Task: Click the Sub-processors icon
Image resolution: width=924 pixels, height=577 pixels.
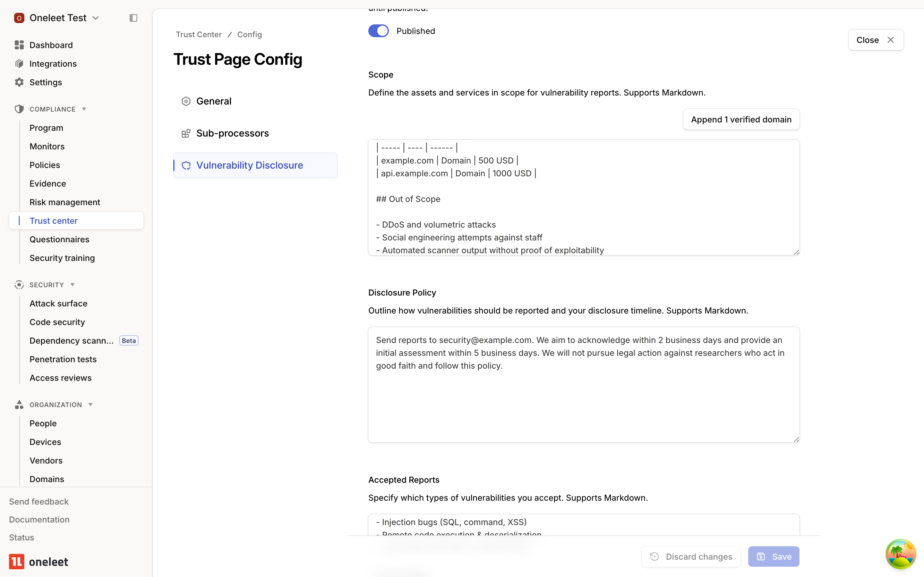Action: pos(186,133)
